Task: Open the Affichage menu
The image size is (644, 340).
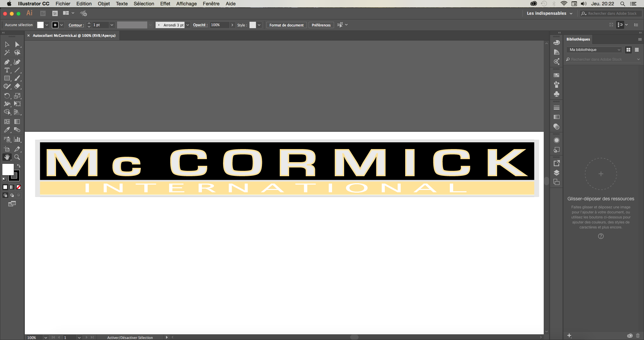Action: click(186, 4)
